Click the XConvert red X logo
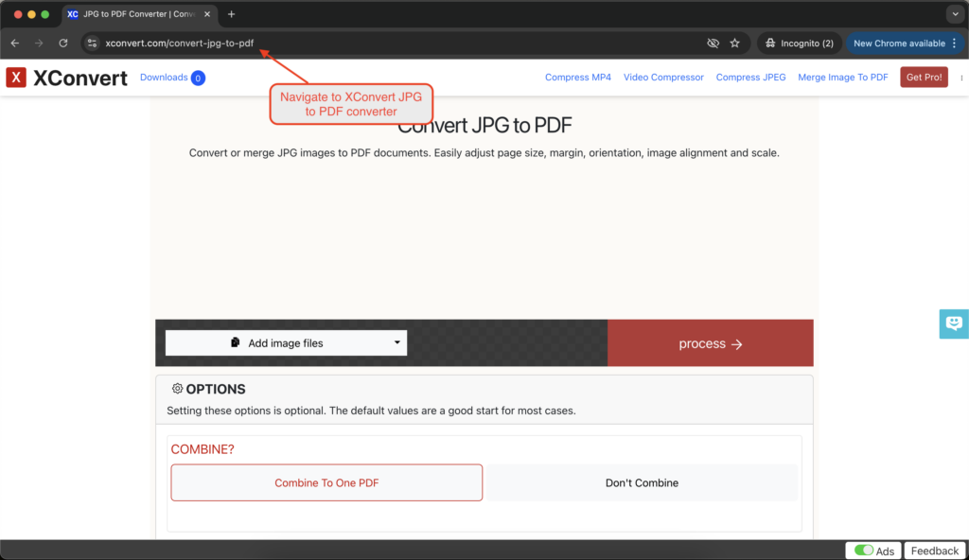This screenshot has width=969, height=560. (x=16, y=78)
